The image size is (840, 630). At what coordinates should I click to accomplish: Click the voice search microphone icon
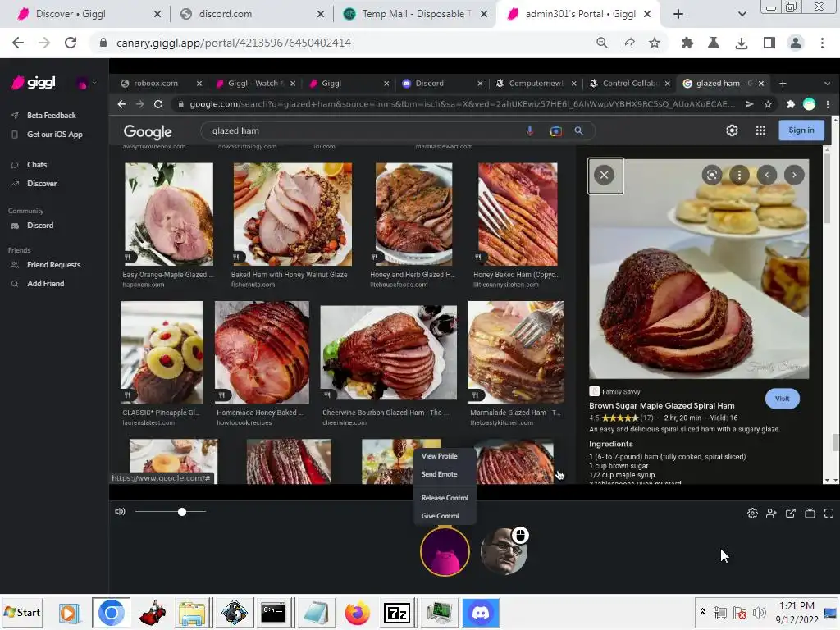[x=529, y=130]
